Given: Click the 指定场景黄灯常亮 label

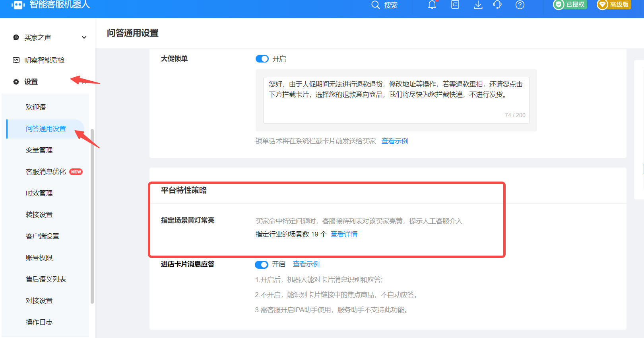Looking at the screenshot, I should (188, 220).
